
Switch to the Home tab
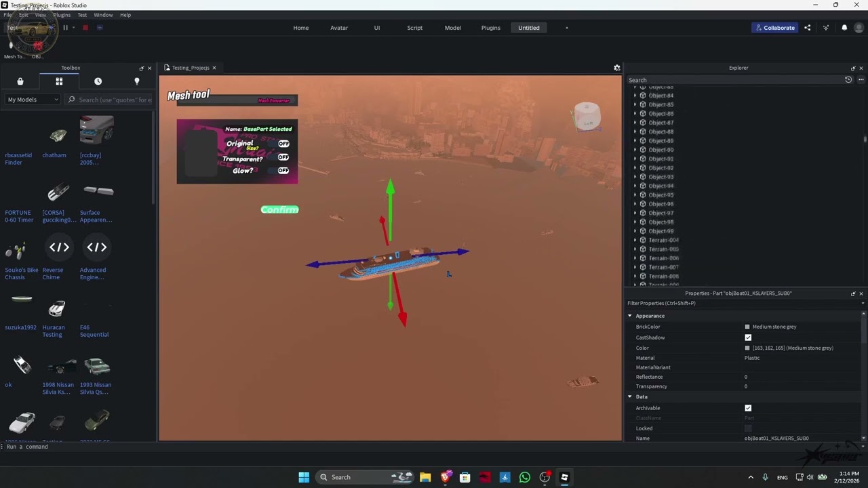point(301,28)
